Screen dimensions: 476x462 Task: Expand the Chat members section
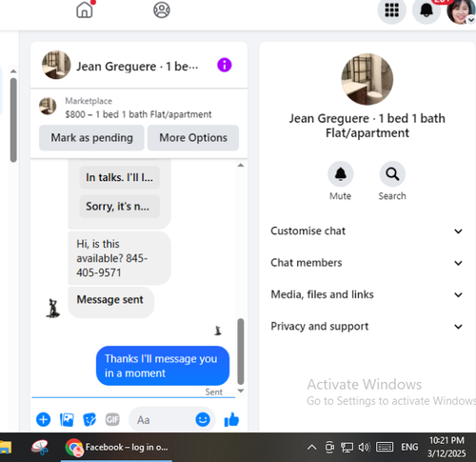[x=367, y=263]
